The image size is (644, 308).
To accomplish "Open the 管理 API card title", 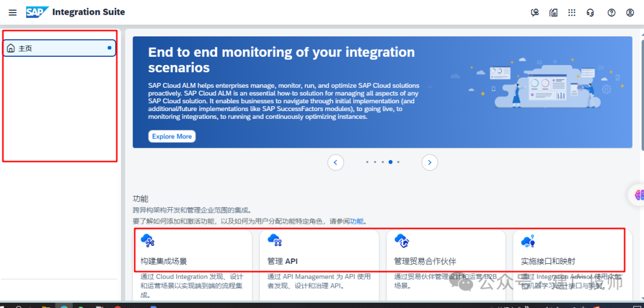I will pyautogui.click(x=282, y=261).
